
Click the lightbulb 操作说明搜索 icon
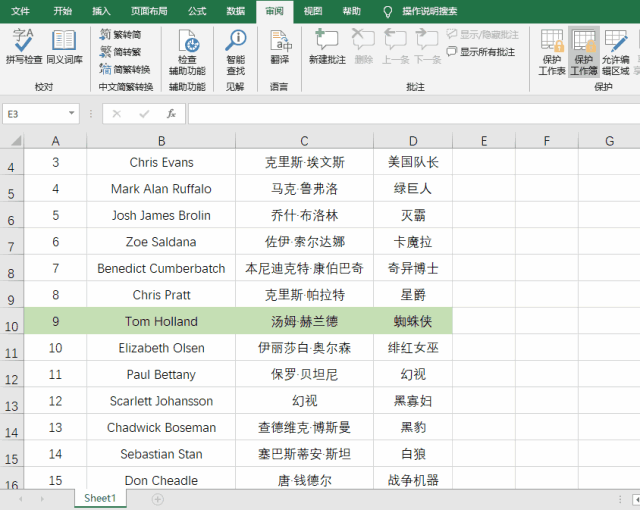(387, 12)
